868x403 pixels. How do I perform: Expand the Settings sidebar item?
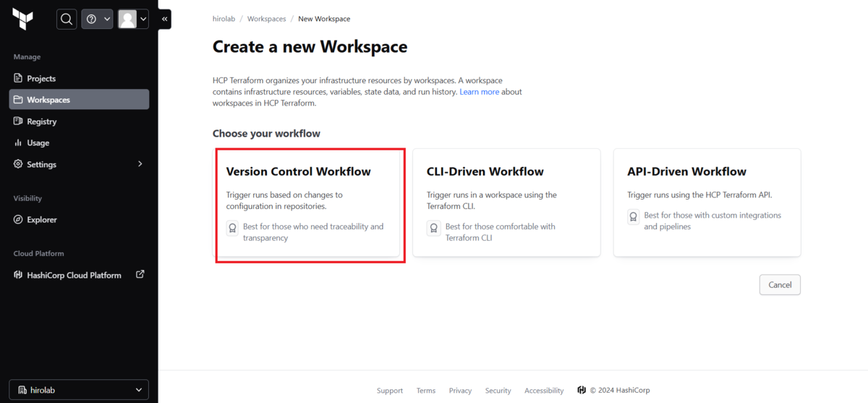click(x=79, y=164)
